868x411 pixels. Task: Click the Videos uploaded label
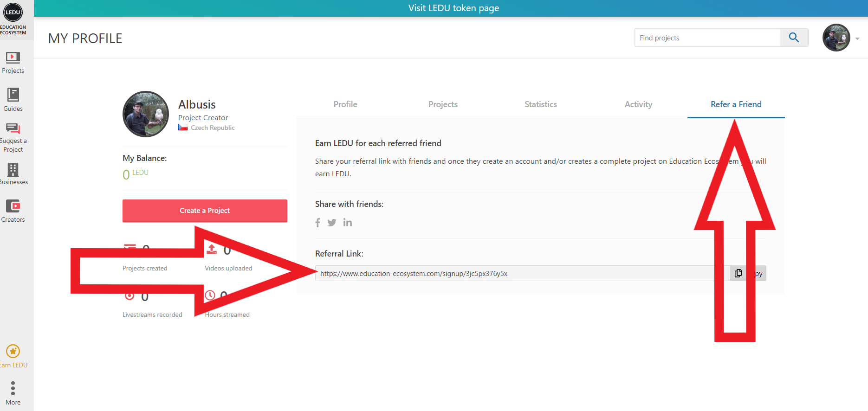228,268
